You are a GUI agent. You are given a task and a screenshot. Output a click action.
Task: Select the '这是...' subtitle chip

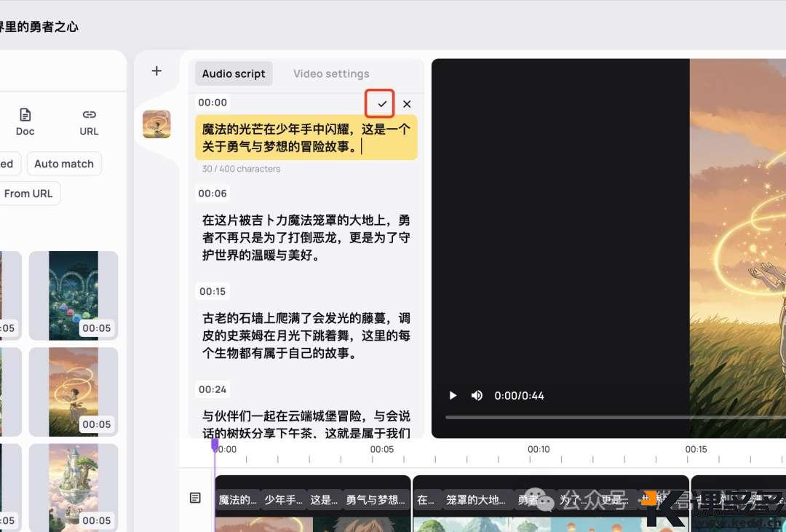(323, 500)
